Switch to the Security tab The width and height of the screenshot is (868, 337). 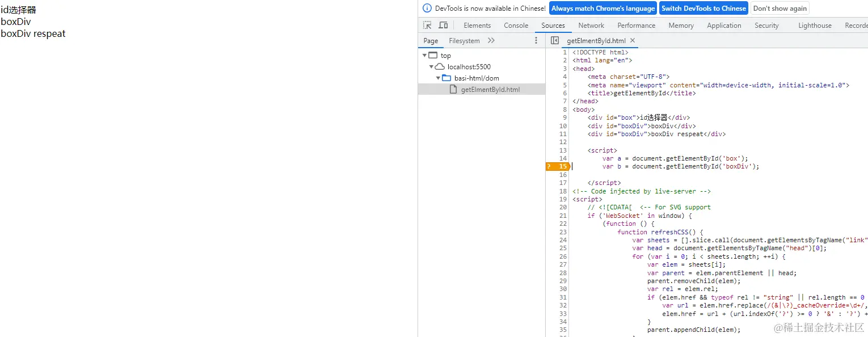(766, 26)
